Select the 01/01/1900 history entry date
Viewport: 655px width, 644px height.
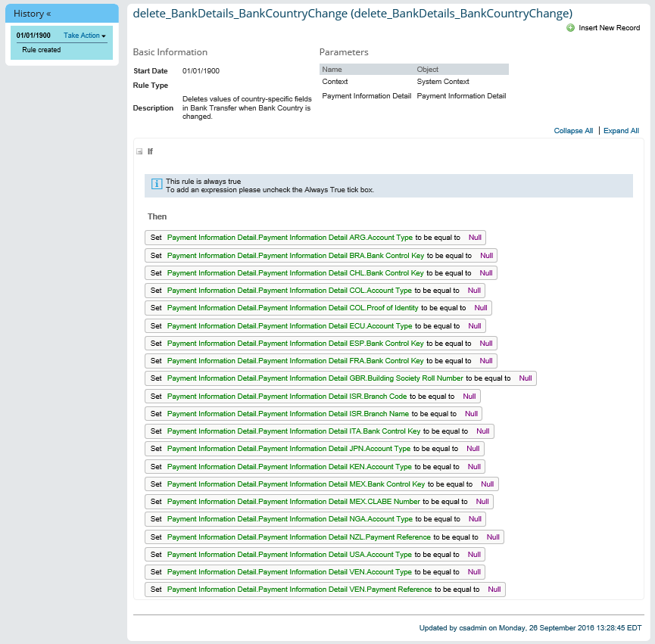tap(33, 36)
